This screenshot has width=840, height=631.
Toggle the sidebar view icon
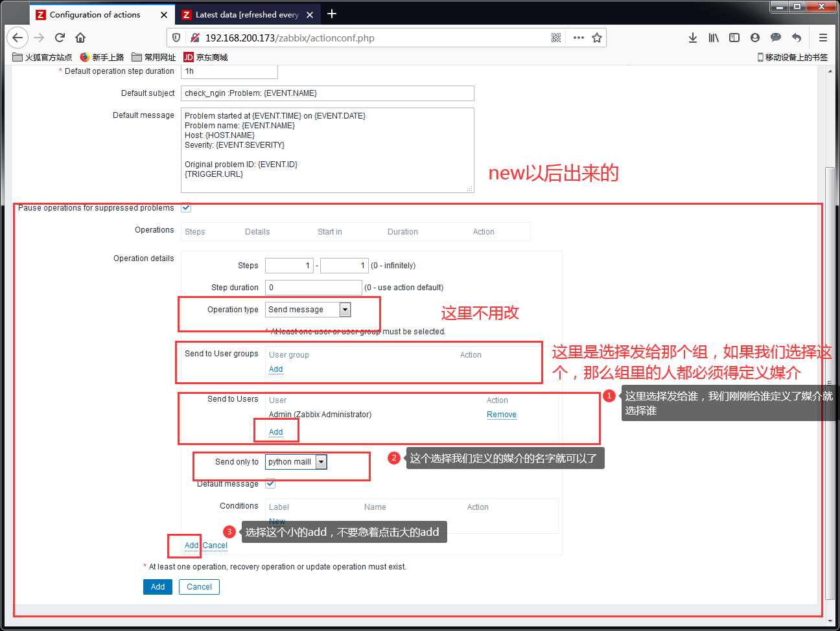[x=734, y=38]
